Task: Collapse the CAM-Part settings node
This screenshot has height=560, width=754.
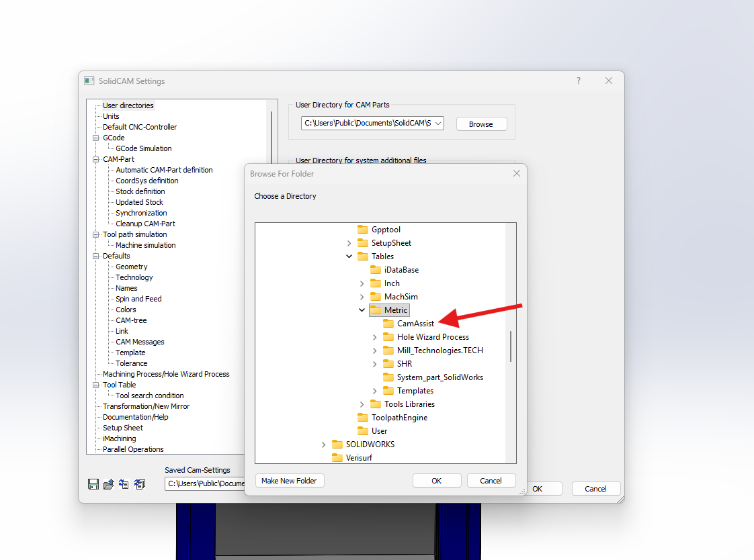Action: pyautogui.click(x=95, y=159)
